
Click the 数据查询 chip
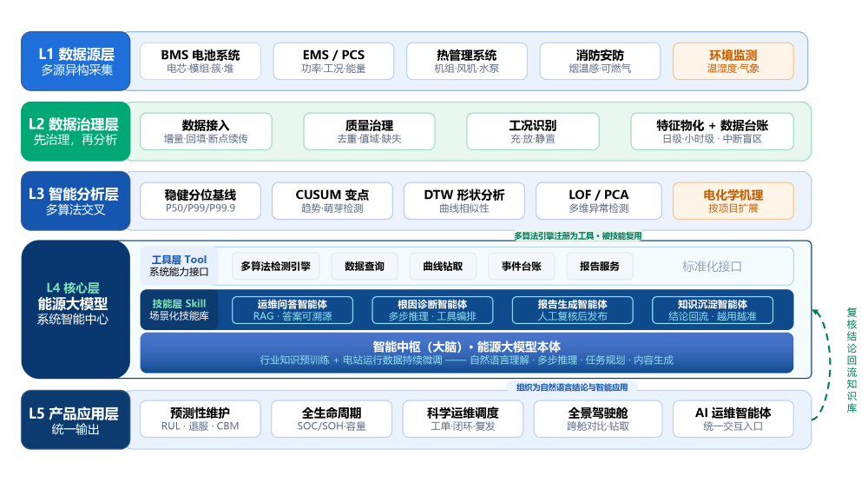click(365, 267)
